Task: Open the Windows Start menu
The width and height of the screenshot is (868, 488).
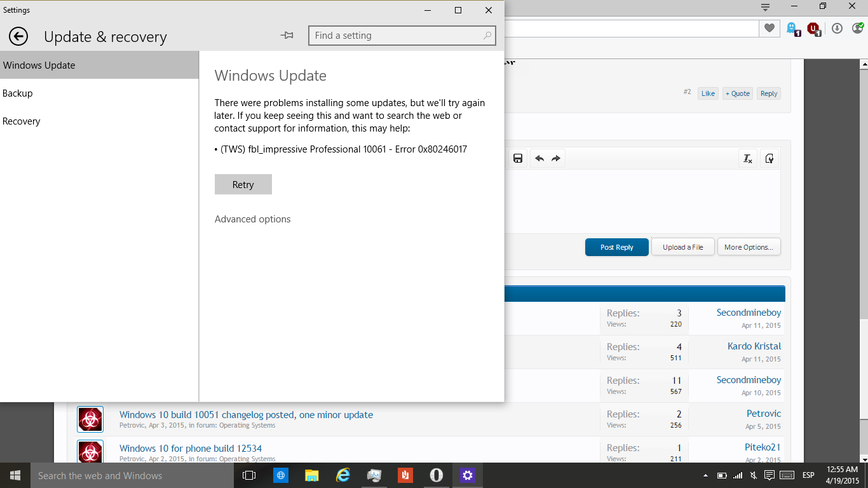Action: point(15,475)
